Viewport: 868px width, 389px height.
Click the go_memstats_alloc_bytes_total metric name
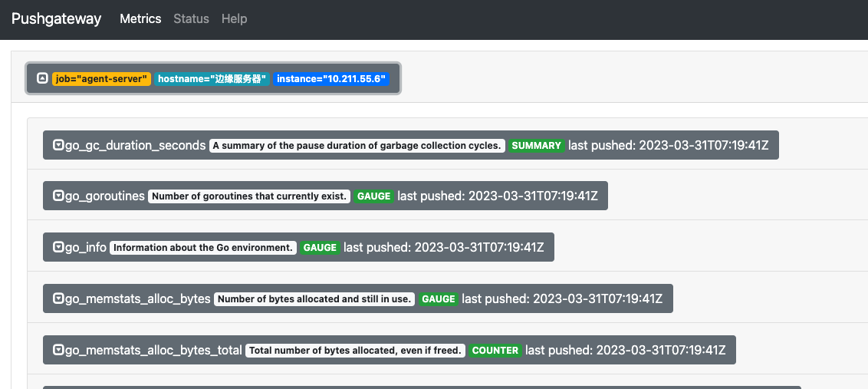click(x=154, y=350)
